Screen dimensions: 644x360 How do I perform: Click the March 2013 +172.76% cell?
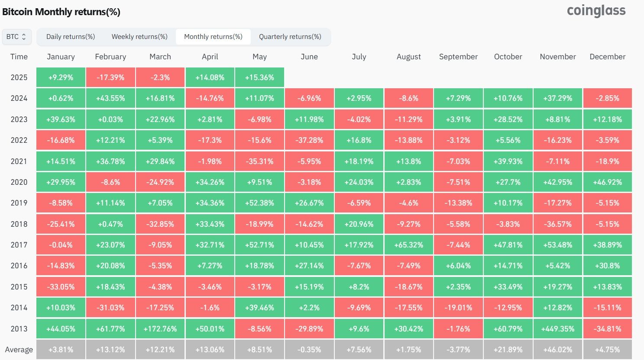tap(160, 329)
